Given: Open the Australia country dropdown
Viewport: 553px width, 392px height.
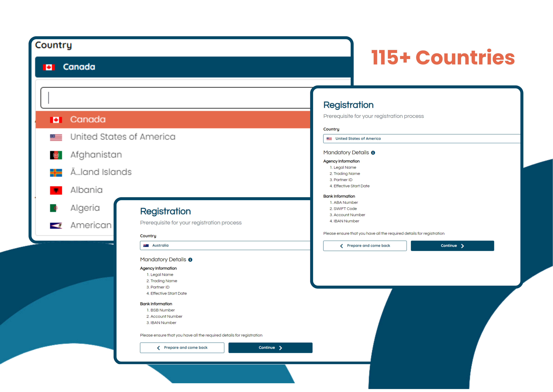Looking at the screenshot, I should [225, 246].
